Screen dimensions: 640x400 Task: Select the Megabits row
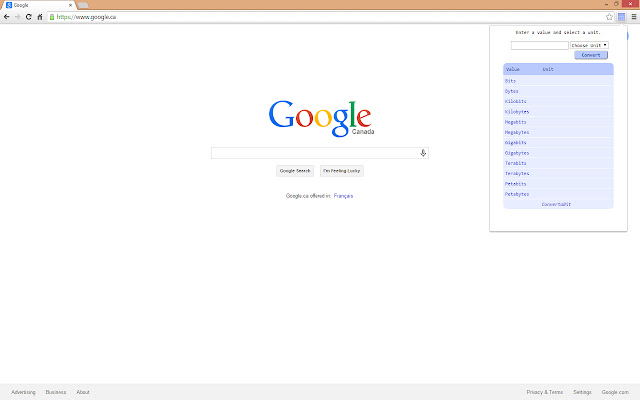pos(558,122)
